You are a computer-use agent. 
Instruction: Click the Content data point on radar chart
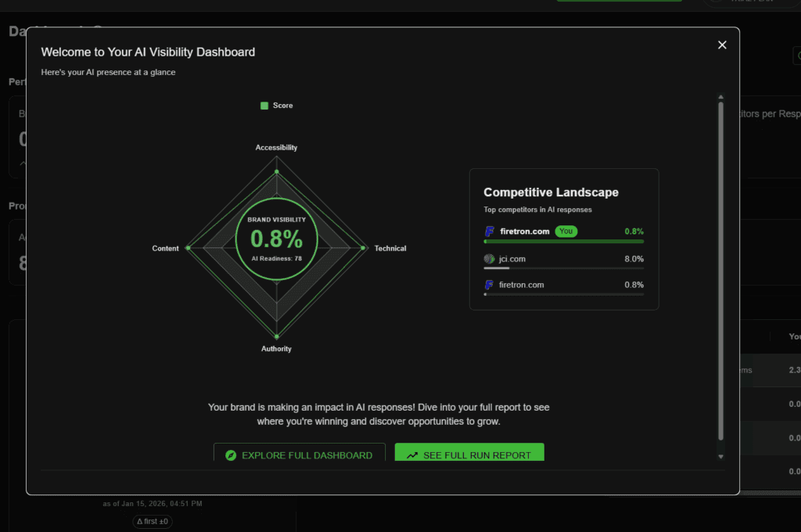point(188,248)
